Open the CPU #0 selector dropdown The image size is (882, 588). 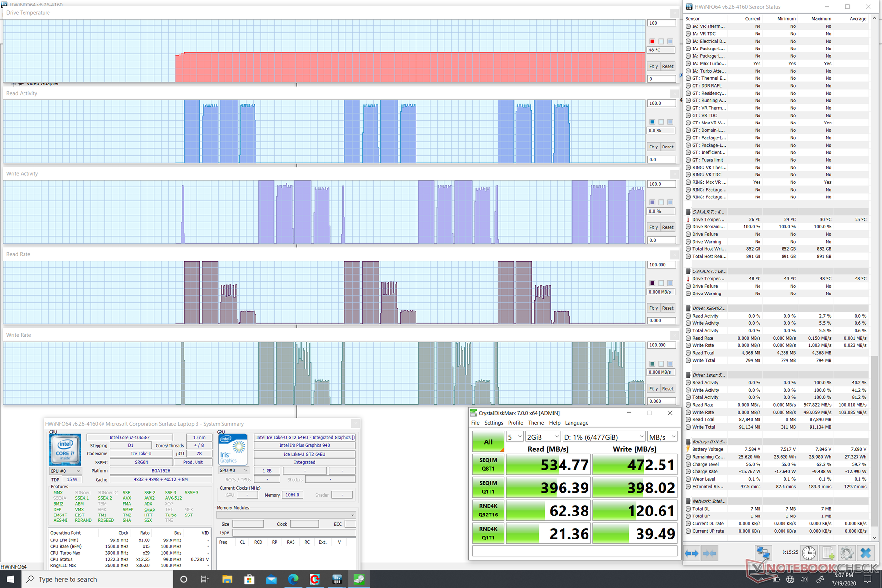(x=66, y=471)
